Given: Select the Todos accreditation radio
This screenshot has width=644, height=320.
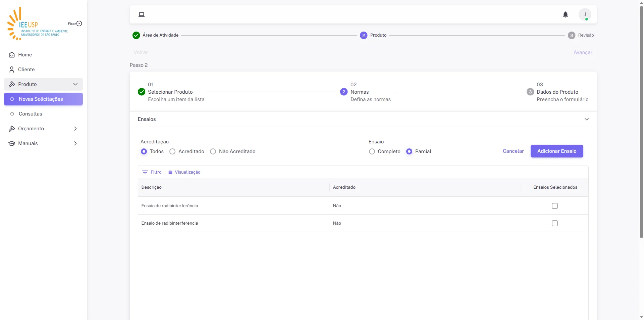Looking at the screenshot, I should pos(144,151).
